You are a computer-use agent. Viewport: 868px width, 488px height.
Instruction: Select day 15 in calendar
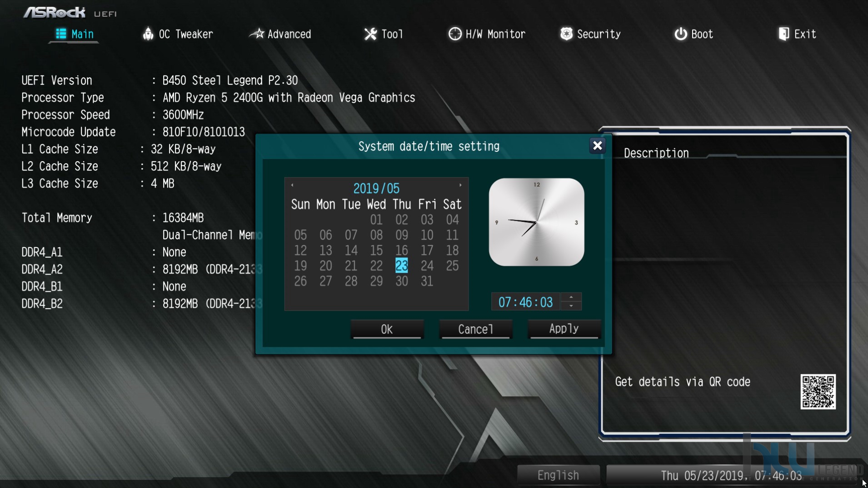point(376,251)
